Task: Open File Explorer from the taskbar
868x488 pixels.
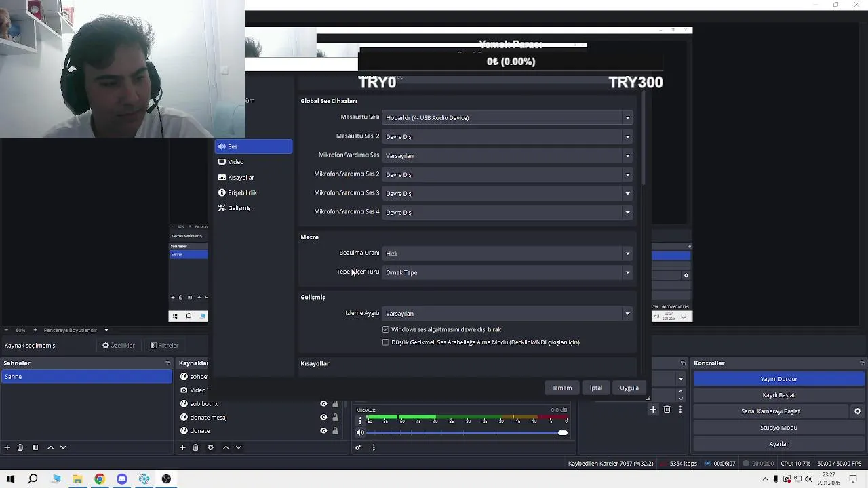Action: click(77, 479)
